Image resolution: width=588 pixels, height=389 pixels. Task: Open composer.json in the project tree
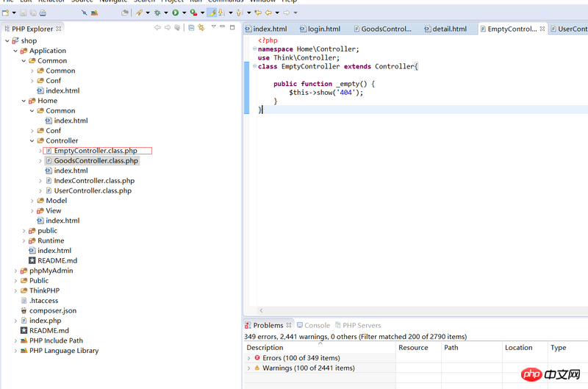click(53, 310)
